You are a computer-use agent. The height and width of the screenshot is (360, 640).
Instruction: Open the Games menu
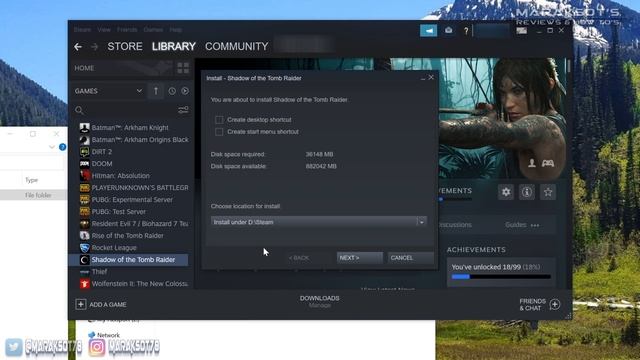click(x=153, y=30)
